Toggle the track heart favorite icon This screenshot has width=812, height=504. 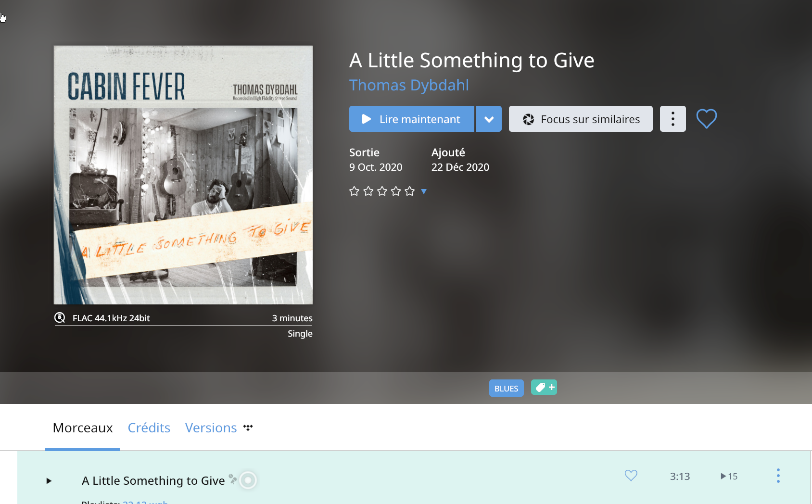[x=631, y=476]
